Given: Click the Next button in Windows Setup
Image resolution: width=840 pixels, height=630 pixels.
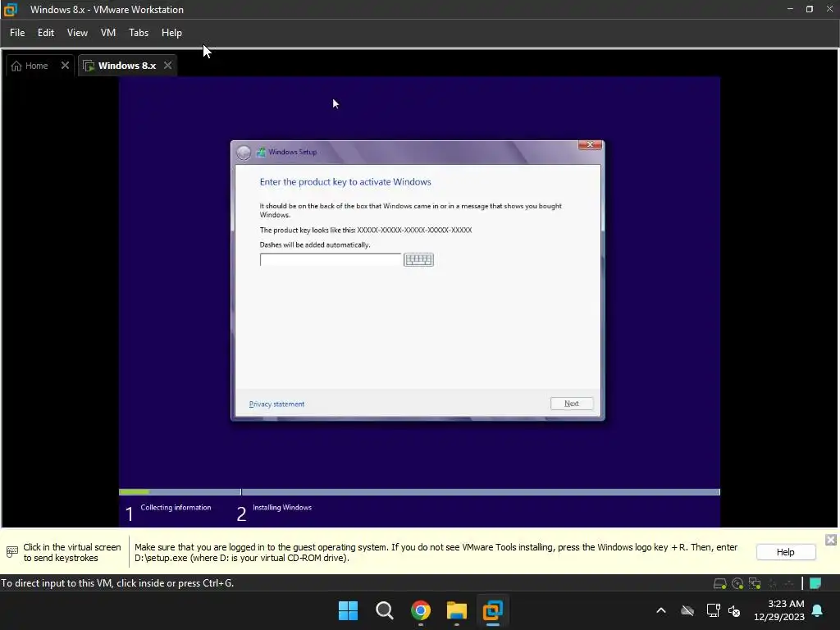Looking at the screenshot, I should pyautogui.click(x=572, y=404).
